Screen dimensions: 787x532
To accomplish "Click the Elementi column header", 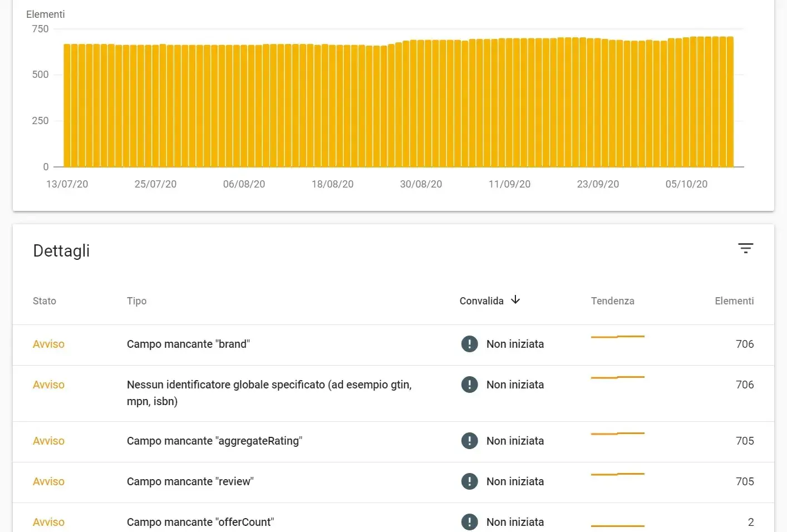I will pyautogui.click(x=734, y=301).
